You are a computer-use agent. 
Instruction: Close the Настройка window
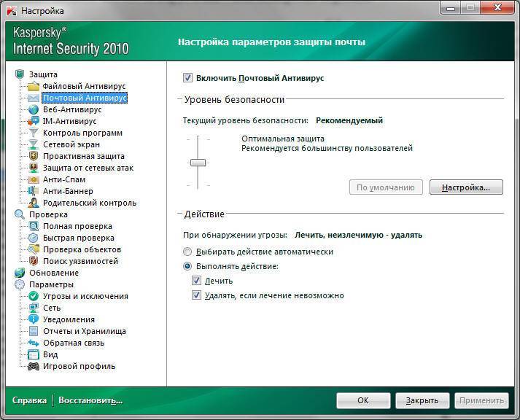(x=497, y=7)
